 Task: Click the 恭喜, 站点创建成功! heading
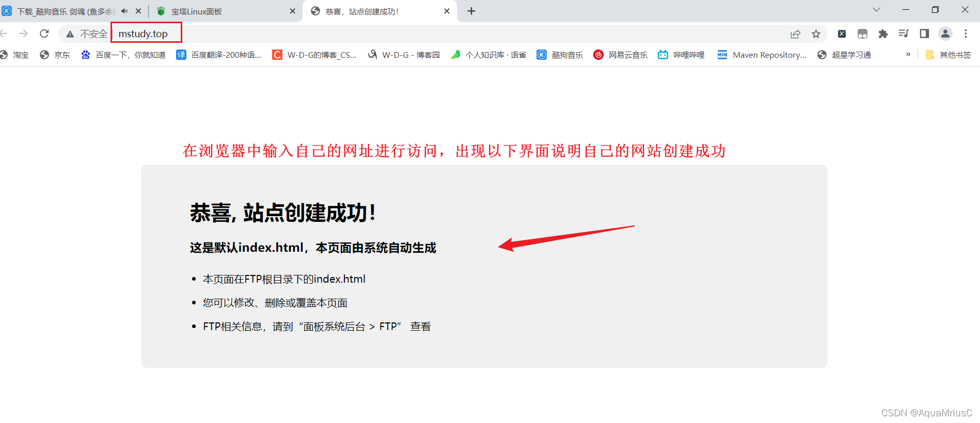(x=283, y=213)
